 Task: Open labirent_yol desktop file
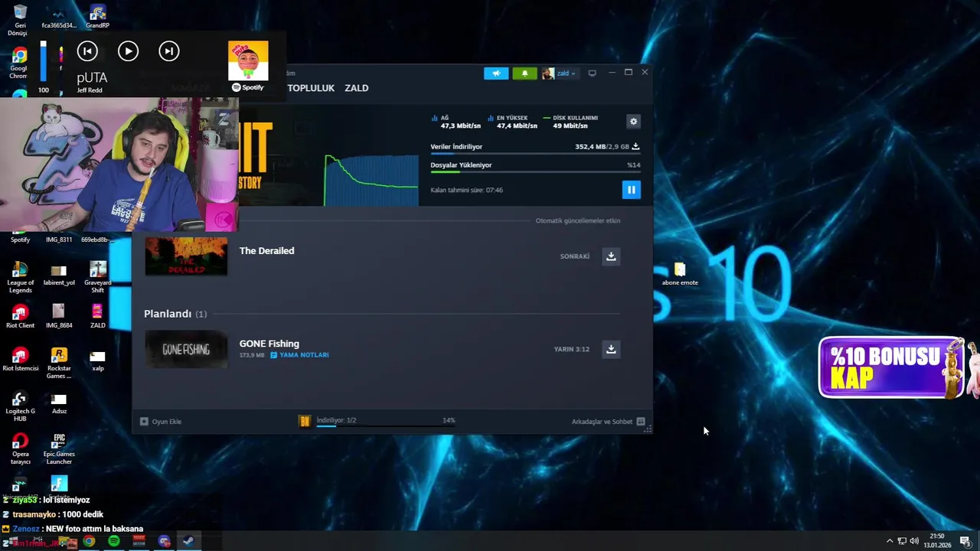[59, 275]
